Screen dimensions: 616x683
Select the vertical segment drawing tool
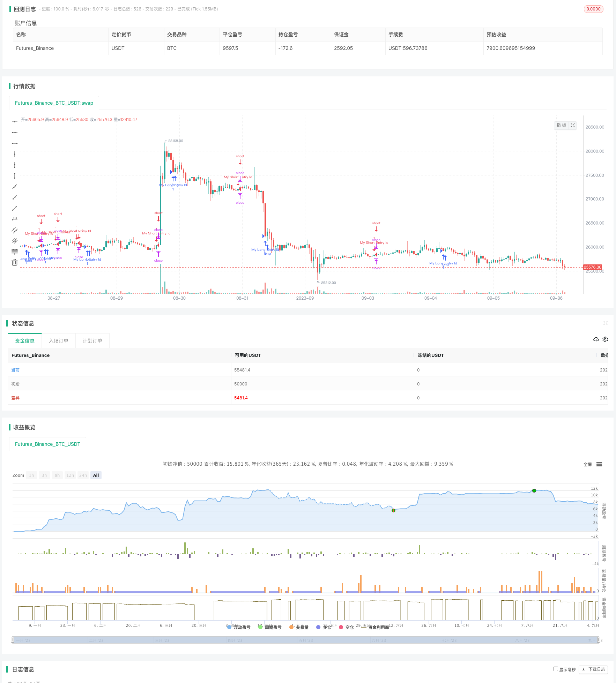(x=14, y=176)
